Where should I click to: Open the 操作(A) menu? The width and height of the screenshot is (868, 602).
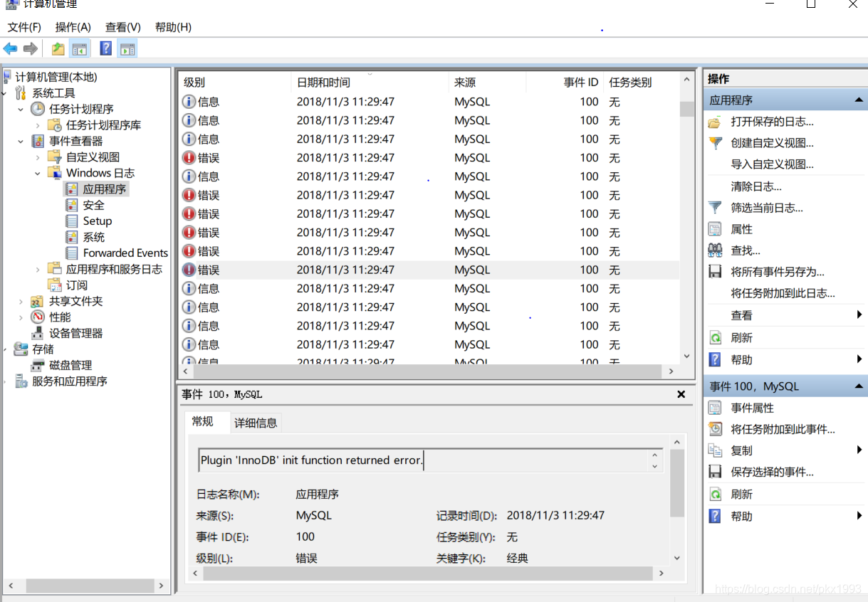[x=72, y=27]
